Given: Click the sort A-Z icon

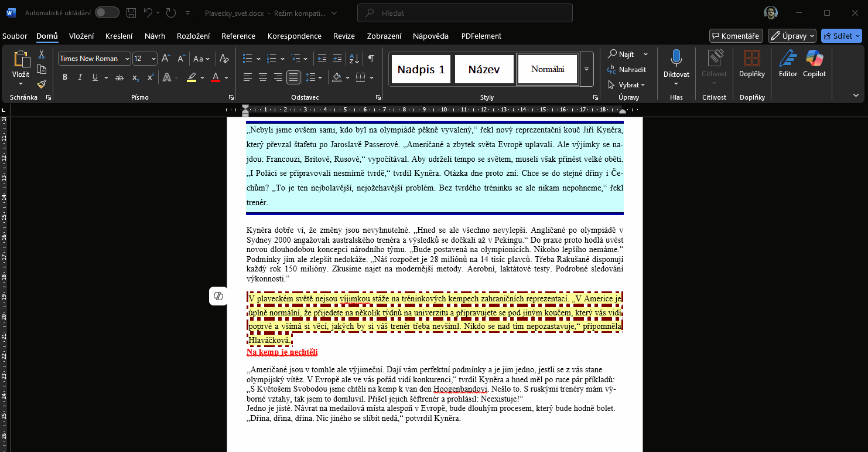Looking at the screenshot, I should click(x=354, y=59).
